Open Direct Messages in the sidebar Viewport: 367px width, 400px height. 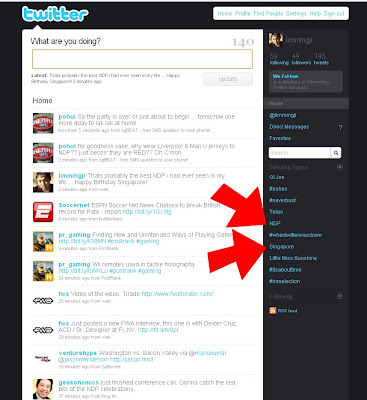[289, 127]
